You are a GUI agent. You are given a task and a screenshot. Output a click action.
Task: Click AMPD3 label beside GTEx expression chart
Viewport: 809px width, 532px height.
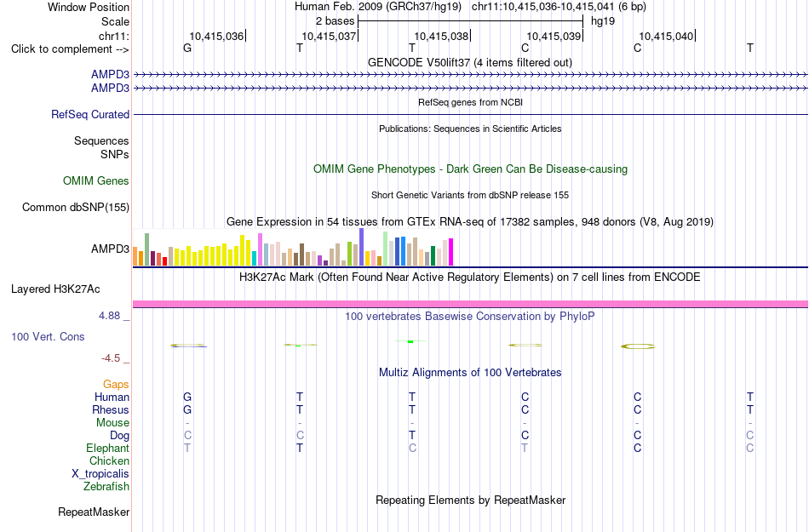tap(110, 249)
